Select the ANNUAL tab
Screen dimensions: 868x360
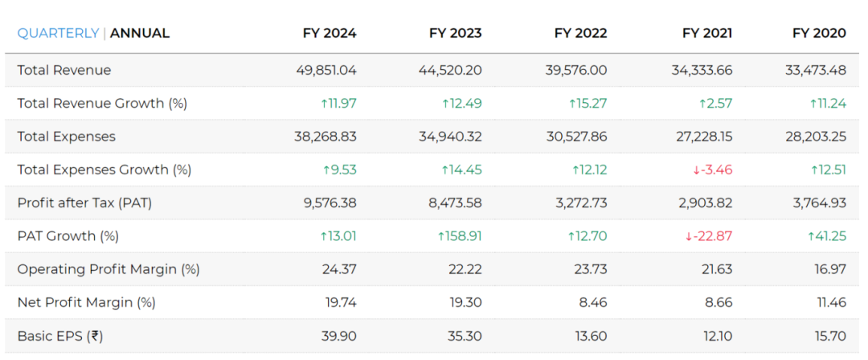click(x=140, y=33)
